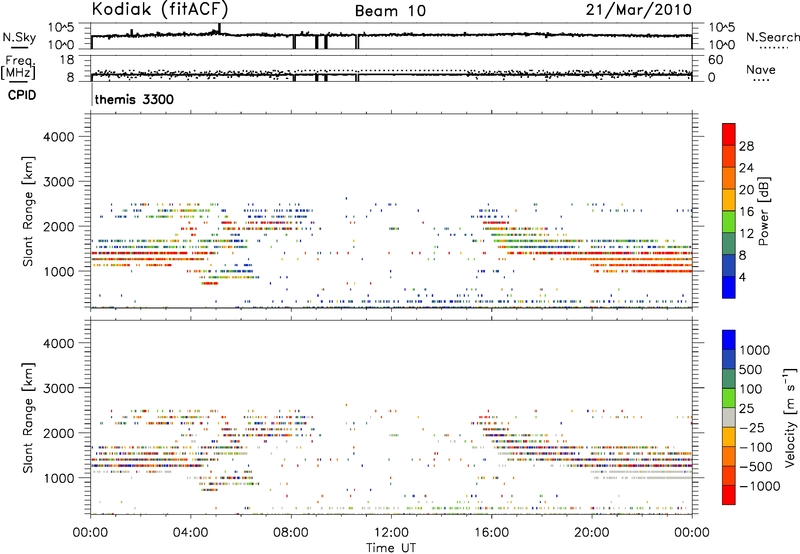This screenshot has height=554, width=800.
Task: Select the bright blue top Velocity colorbar segment
Action: (x=729, y=340)
